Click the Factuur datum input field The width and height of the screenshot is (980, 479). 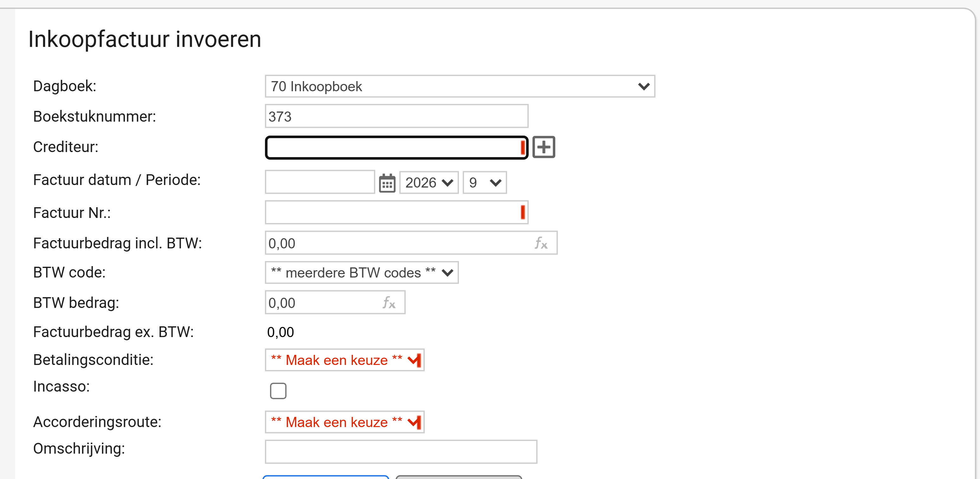(320, 182)
